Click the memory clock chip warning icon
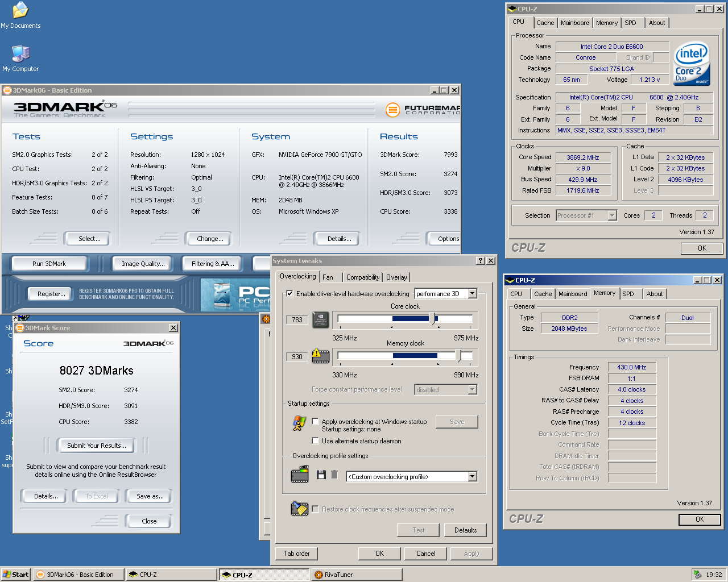The image size is (728, 582). (321, 356)
